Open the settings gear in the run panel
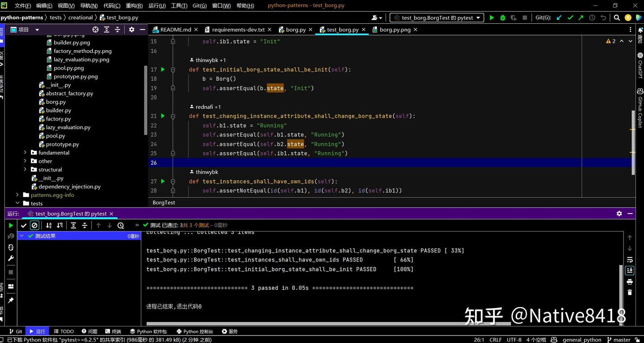The height and width of the screenshot is (343, 644). click(x=619, y=214)
